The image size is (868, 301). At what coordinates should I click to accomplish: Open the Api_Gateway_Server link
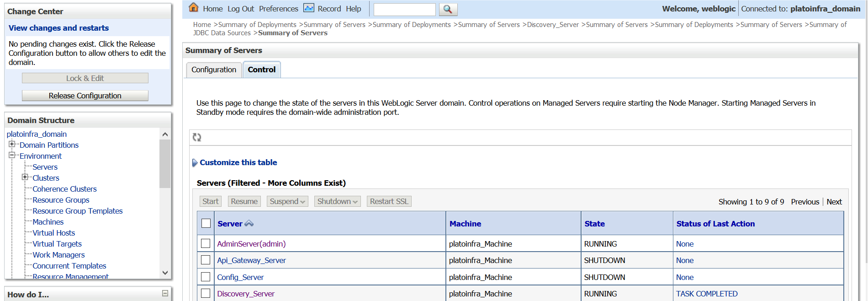pyautogui.click(x=252, y=260)
